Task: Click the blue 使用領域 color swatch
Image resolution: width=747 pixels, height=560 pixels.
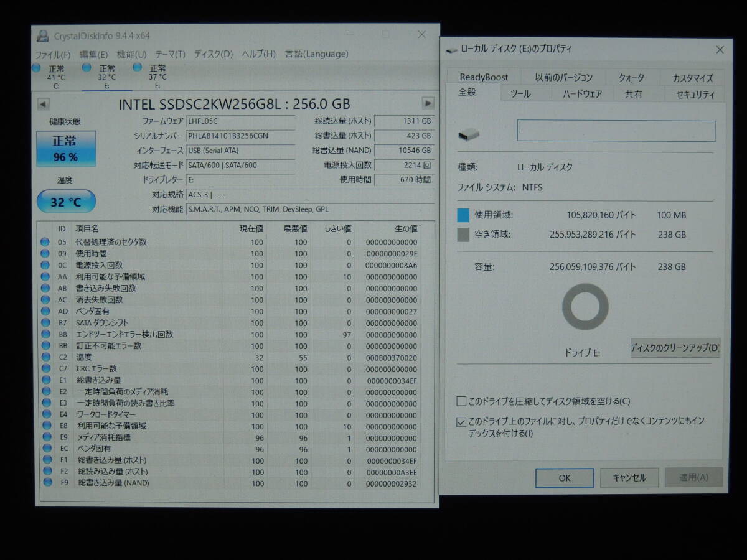Action: pyautogui.click(x=463, y=215)
